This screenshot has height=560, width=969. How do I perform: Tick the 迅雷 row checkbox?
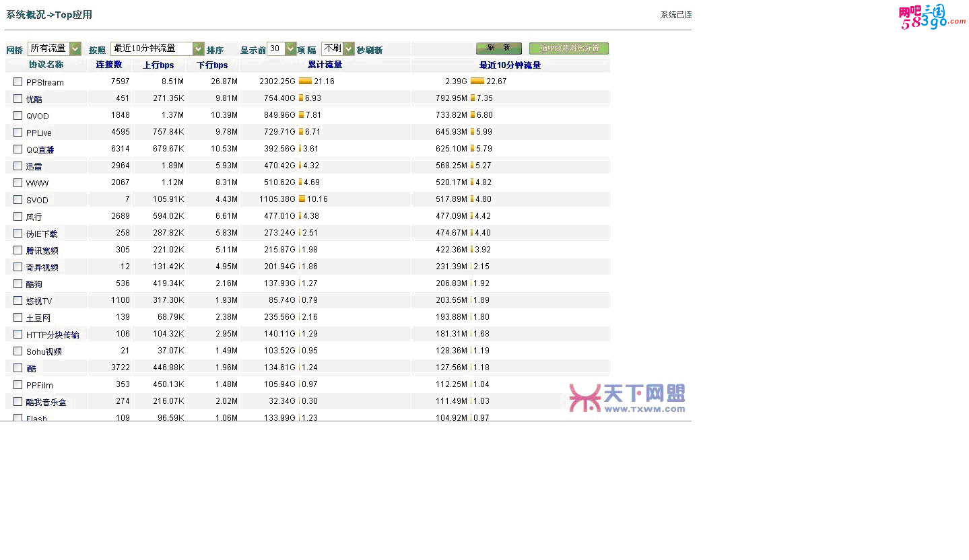(x=18, y=166)
